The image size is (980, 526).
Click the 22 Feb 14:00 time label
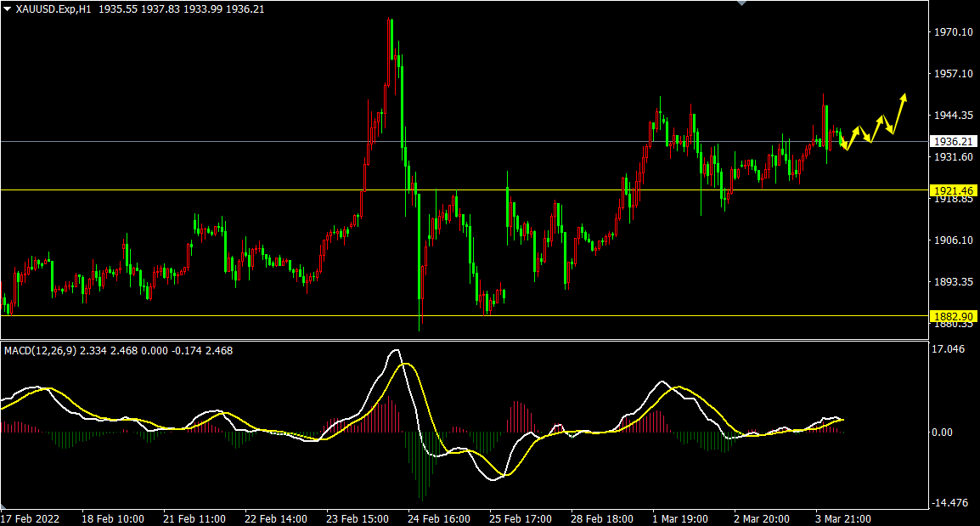(276, 519)
